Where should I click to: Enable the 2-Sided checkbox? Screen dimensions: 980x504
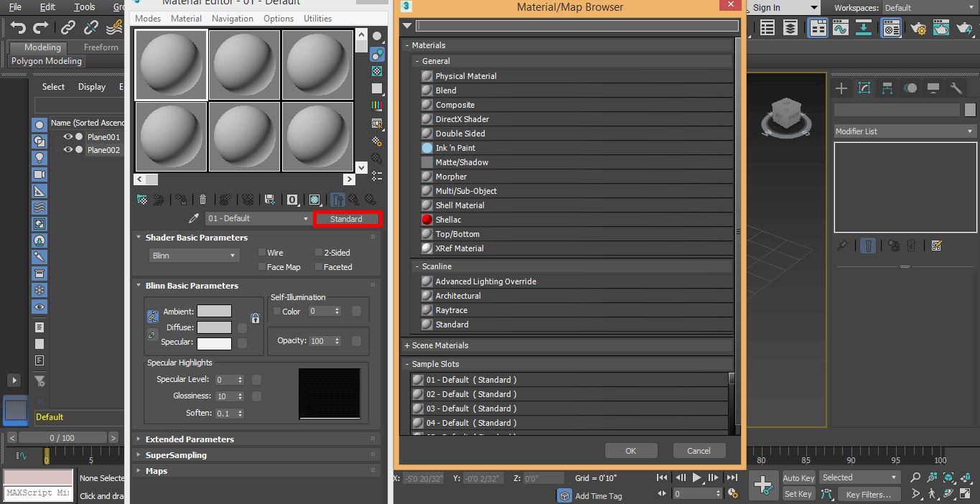pyautogui.click(x=319, y=253)
